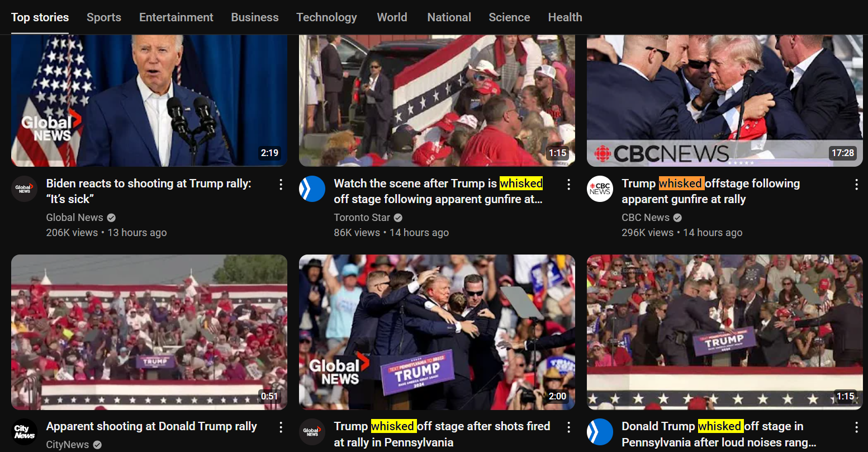The image size is (868, 452).
Task: Open Toronto Star avatar beside 'Watch the scene' video
Action: 312,189
